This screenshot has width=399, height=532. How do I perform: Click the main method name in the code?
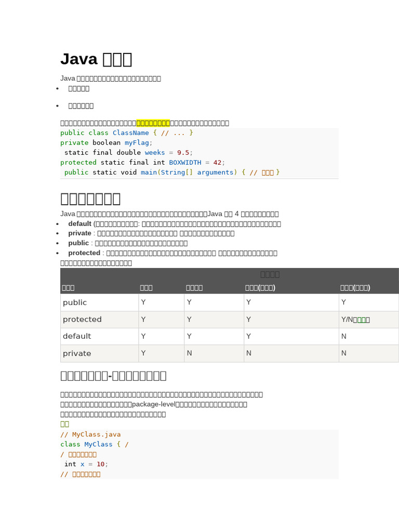149,172
